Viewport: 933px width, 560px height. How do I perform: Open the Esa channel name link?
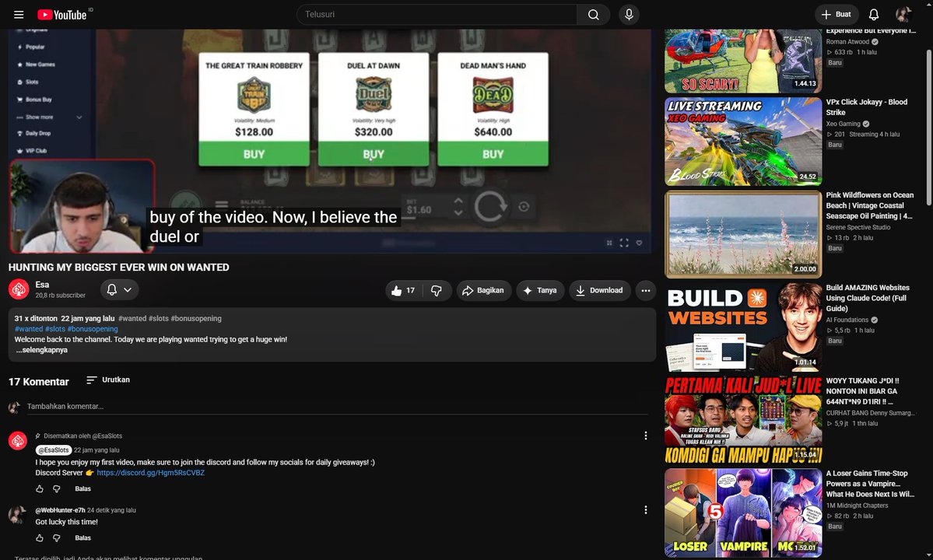[x=42, y=285]
